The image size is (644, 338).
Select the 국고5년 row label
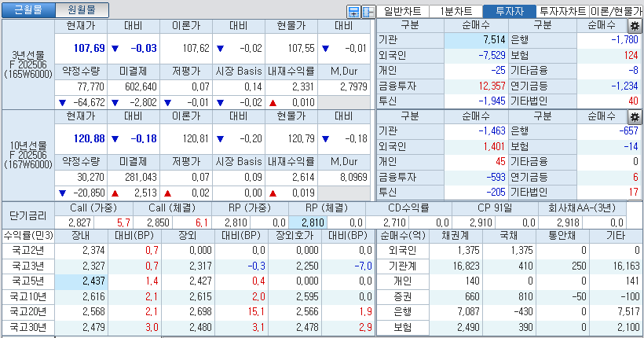coord(28,281)
